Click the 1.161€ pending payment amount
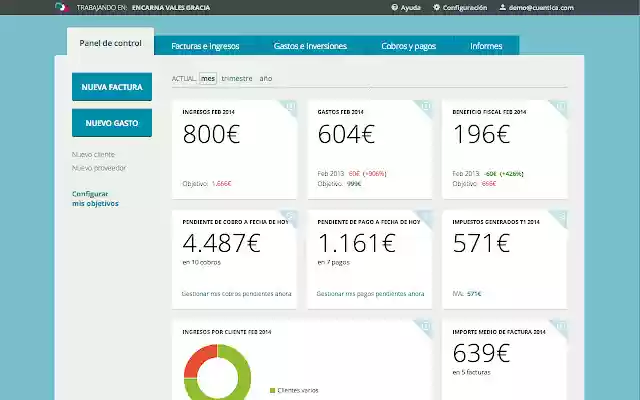640x400 pixels. click(356, 243)
